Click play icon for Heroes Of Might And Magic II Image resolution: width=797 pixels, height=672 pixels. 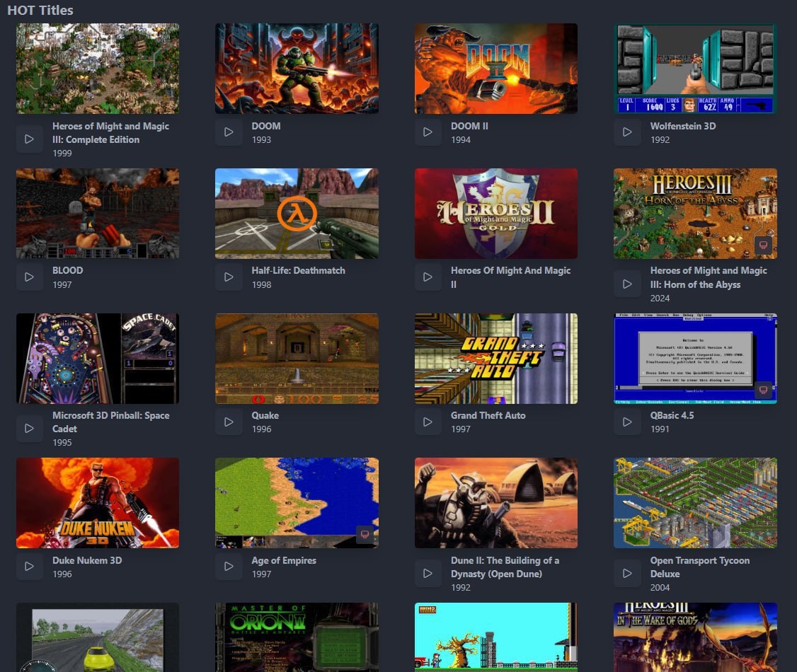[428, 277]
